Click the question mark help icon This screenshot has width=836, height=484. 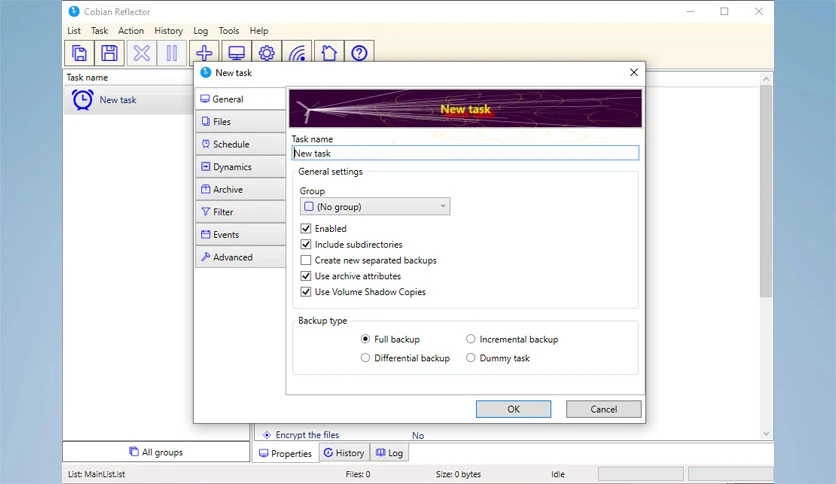[x=359, y=53]
